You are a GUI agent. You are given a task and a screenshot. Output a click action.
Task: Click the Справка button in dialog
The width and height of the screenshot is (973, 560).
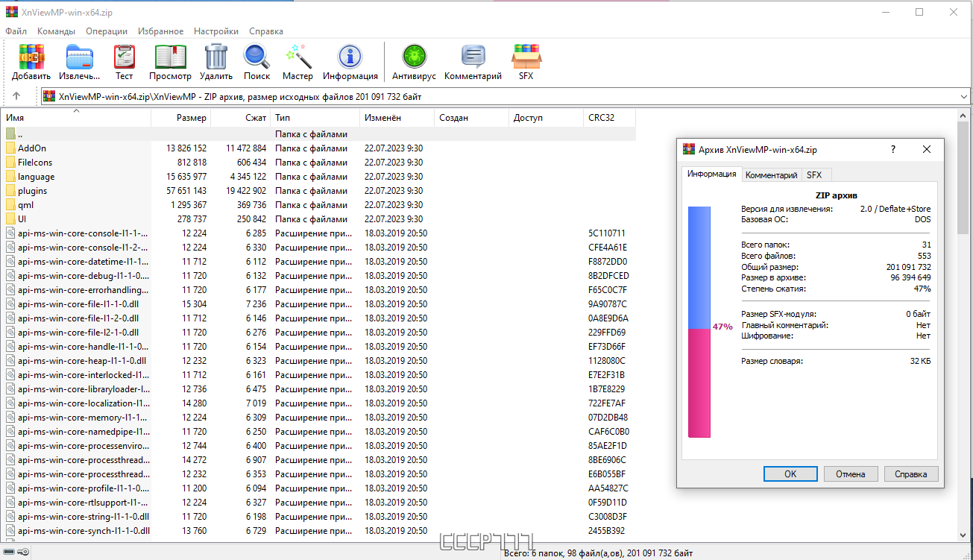911,474
